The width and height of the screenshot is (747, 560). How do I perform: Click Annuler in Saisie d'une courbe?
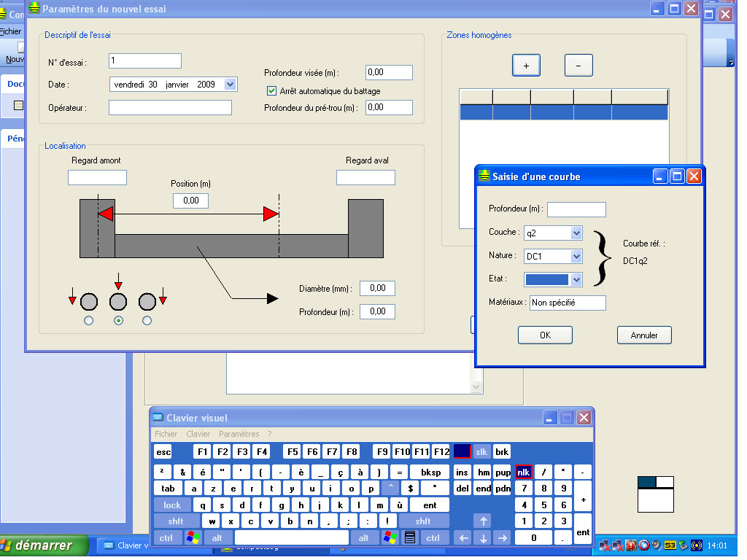pos(644,335)
